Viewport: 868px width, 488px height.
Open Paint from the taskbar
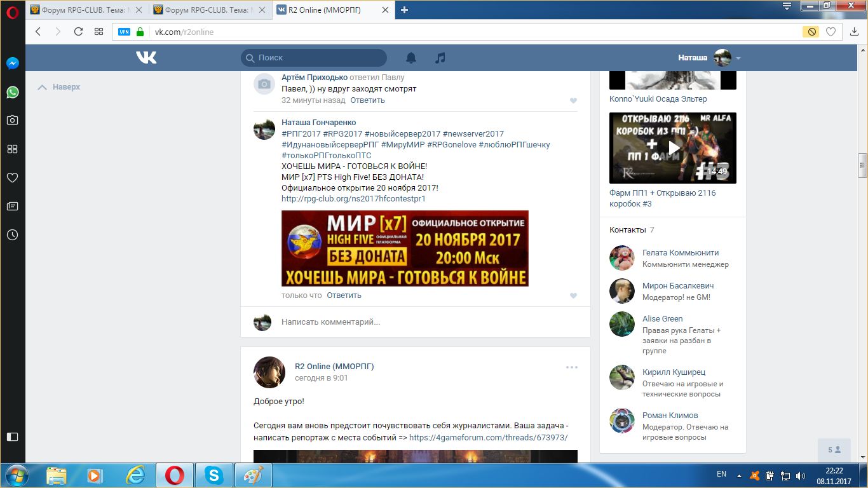(x=253, y=475)
